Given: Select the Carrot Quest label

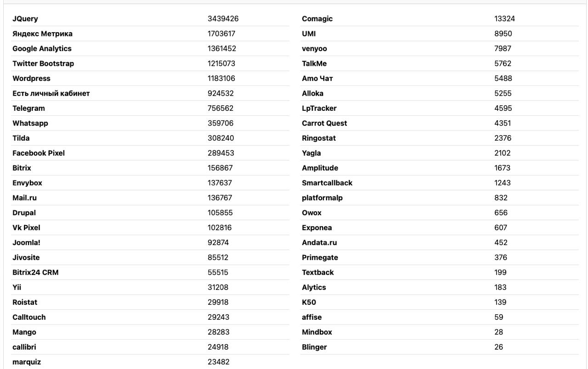Looking at the screenshot, I should 324,123.
